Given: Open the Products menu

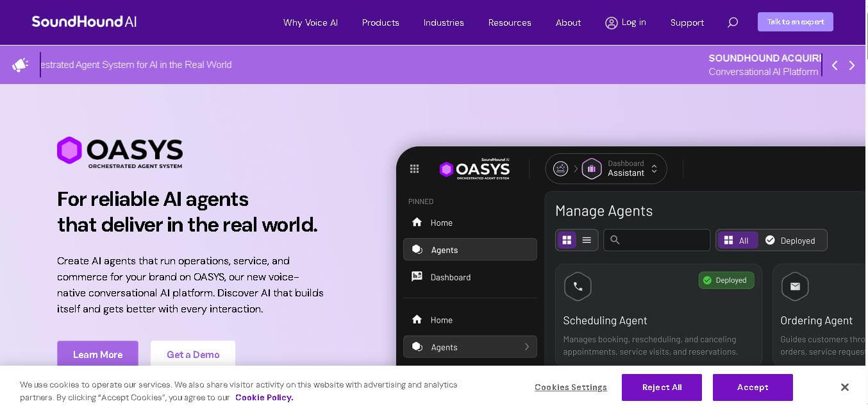Looking at the screenshot, I should point(381,22).
